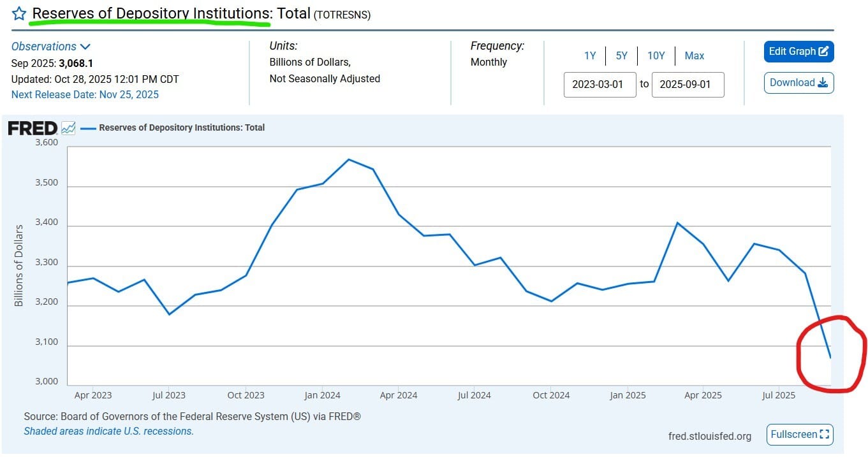This screenshot has height=457, width=868.
Task: Open the Fullscreen chart view
Action: point(800,435)
